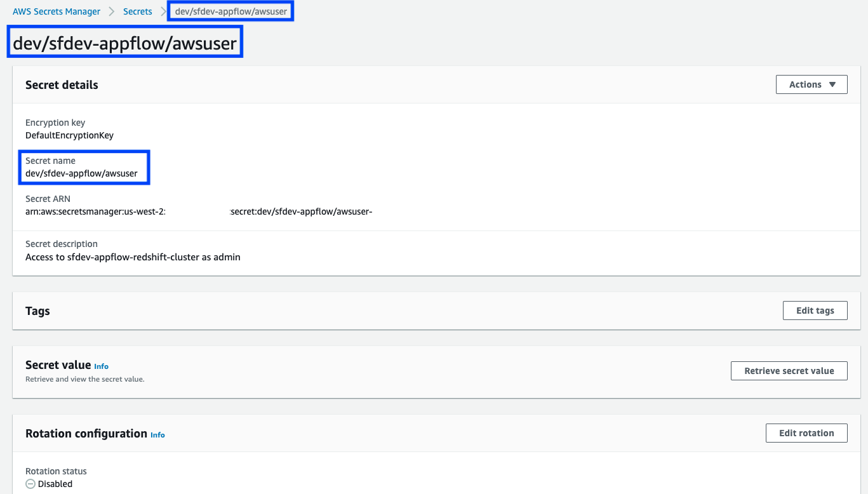Select dev/sfdev-appflow/awsuser breadcrumb item

click(x=231, y=11)
